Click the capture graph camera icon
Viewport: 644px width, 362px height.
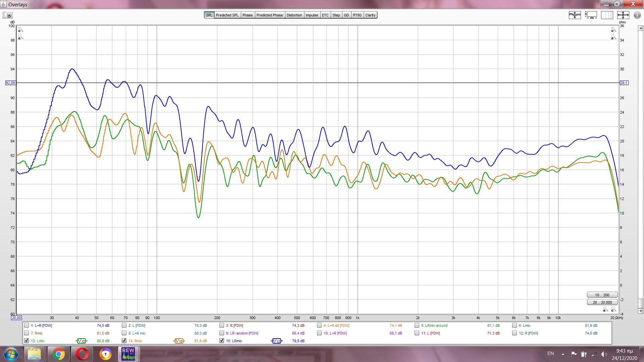point(8,15)
